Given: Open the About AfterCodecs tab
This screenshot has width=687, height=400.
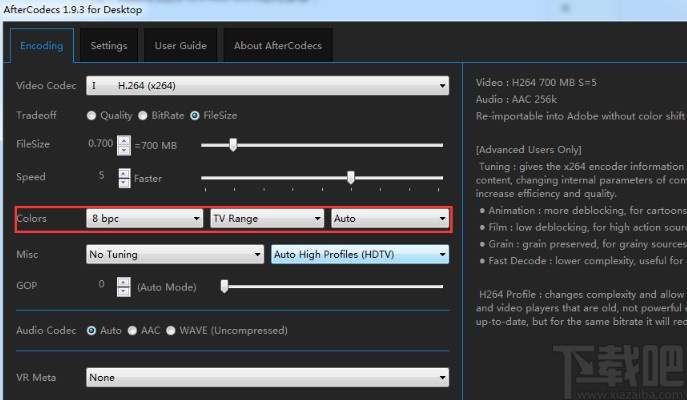Looking at the screenshot, I should [278, 46].
